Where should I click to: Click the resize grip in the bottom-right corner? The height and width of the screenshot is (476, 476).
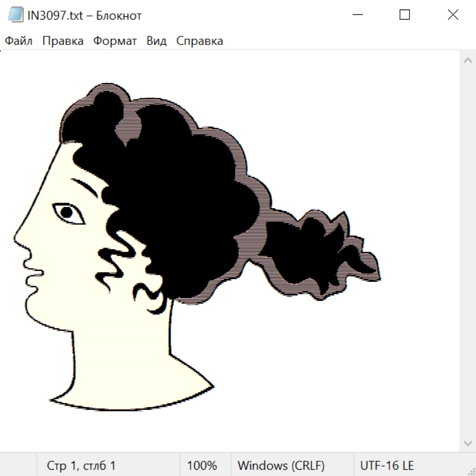471,471
